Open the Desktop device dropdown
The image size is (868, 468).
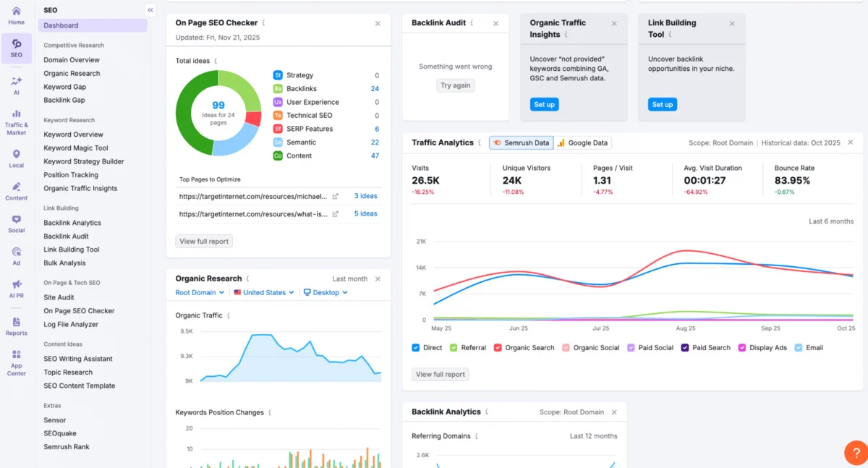(325, 293)
